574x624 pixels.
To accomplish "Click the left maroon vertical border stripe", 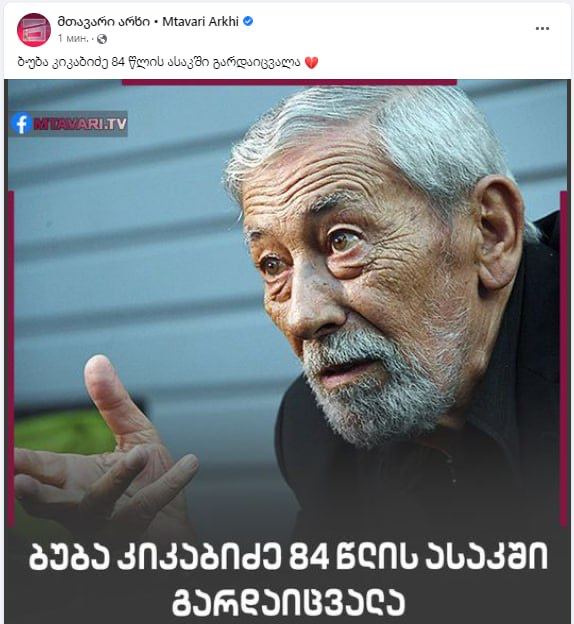I will (11, 358).
